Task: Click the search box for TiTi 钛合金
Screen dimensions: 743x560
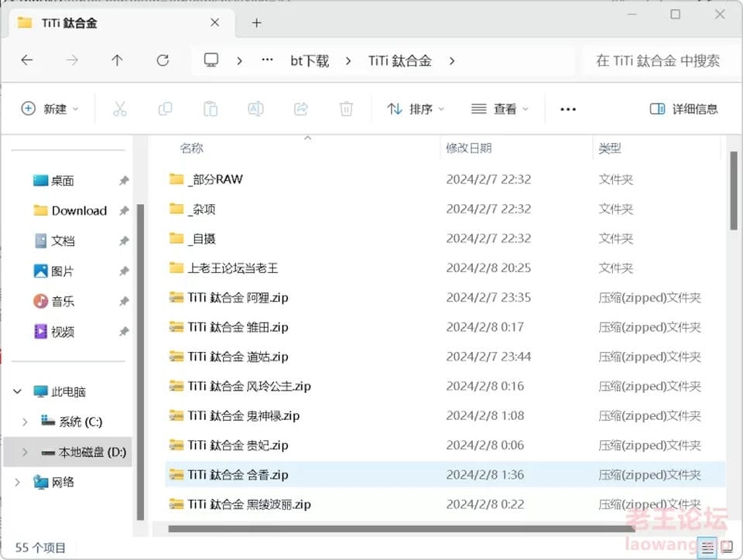Action: click(x=658, y=60)
